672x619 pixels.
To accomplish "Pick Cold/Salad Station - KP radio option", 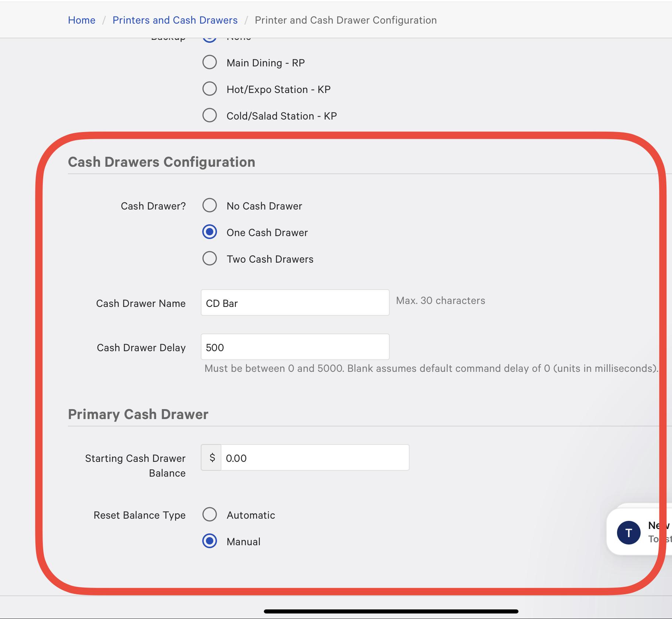I will pyautogui.click(x=210, y=115).
